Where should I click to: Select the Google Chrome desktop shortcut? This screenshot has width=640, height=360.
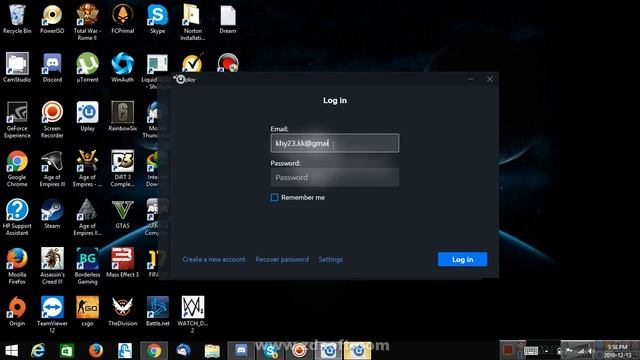pyautogui.click(x=17, y=169)
